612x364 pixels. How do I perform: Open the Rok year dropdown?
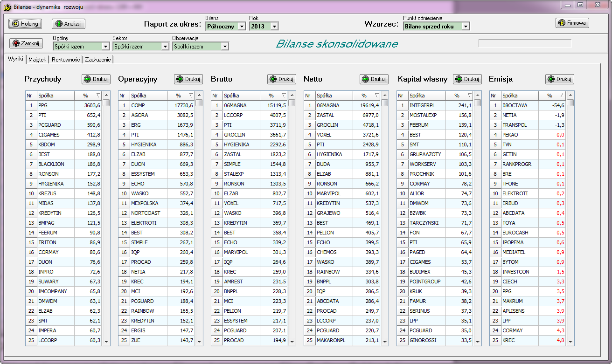(274, 27)
